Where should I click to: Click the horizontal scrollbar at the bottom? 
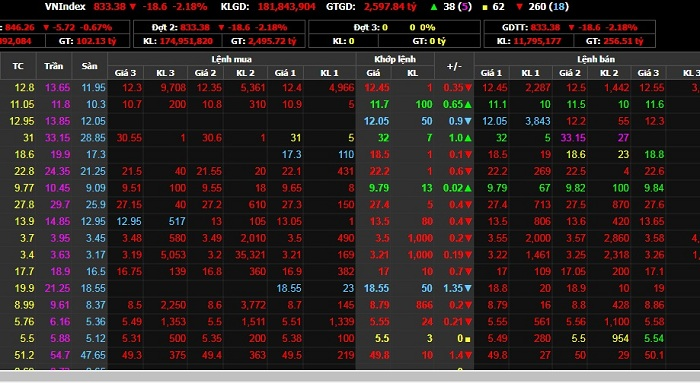(x=350, y=376)
